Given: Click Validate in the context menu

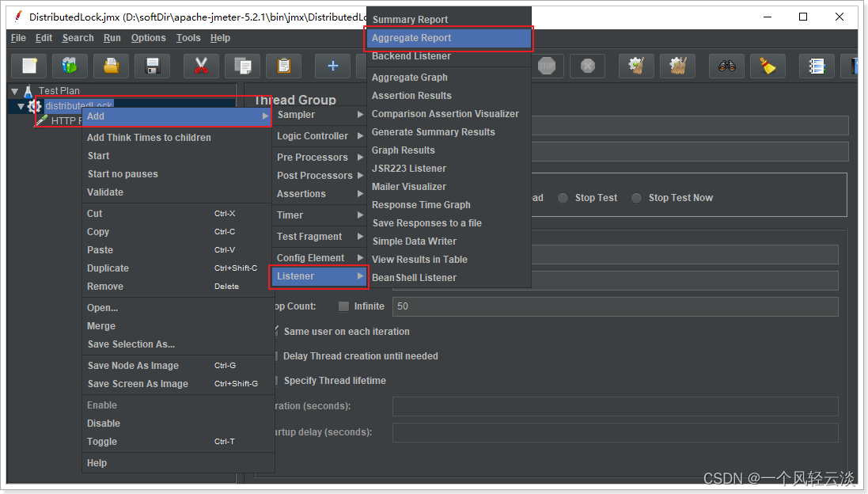Looking at the screenshot, I should pyautogui.click(x=178, y=192).
